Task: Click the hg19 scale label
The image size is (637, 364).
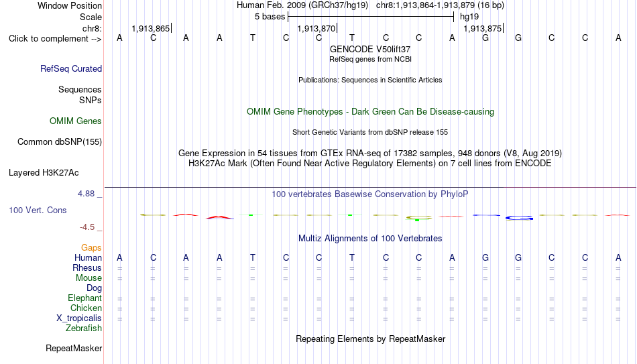Action: pyautogui.click(x=469, y=17)
